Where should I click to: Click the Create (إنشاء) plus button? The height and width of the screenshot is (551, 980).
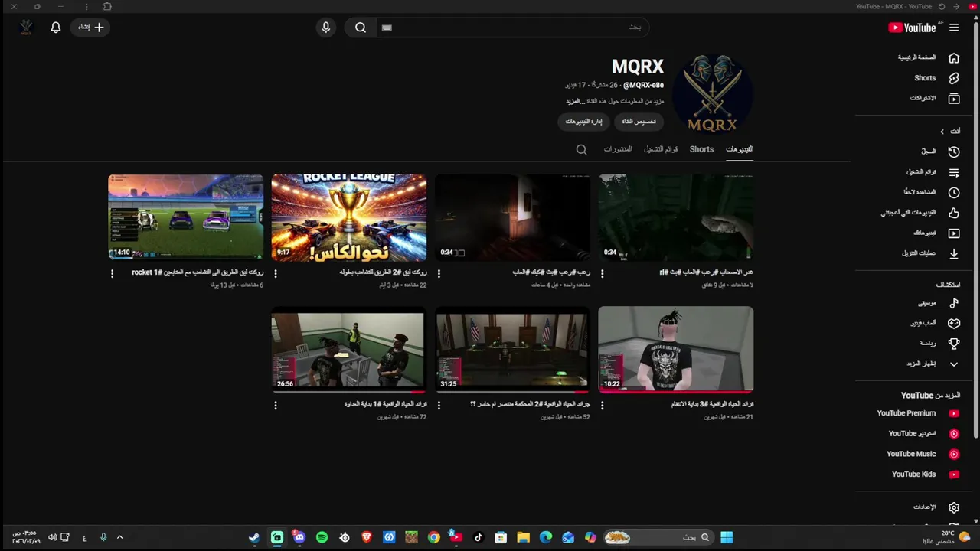(91, 28)
